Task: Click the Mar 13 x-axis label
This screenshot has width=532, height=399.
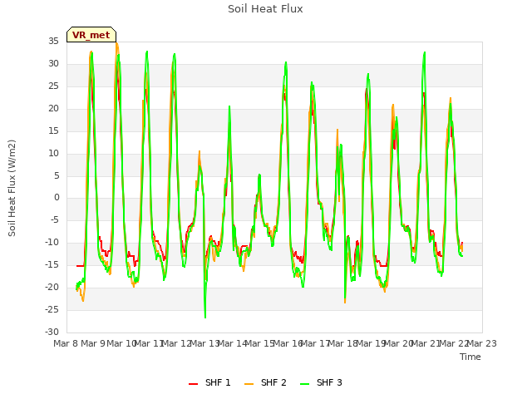Action: point(204,343)
